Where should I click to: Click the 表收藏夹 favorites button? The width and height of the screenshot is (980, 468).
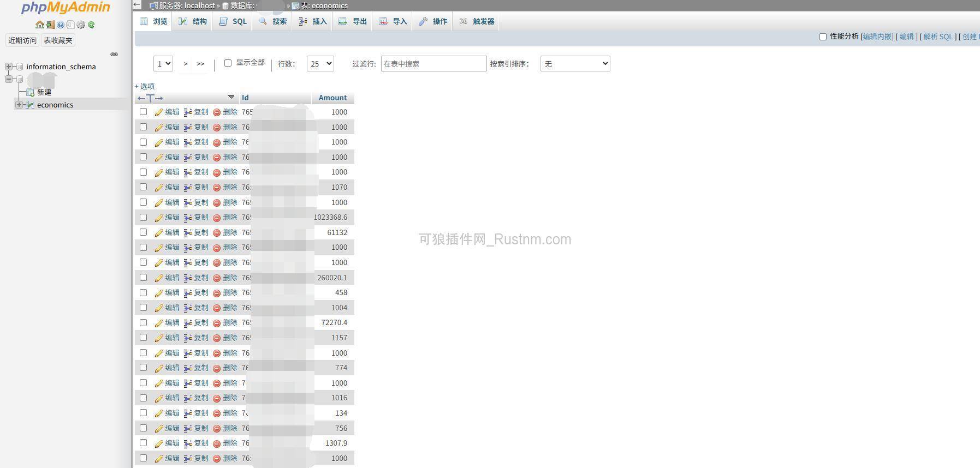[x=58, y=40]
